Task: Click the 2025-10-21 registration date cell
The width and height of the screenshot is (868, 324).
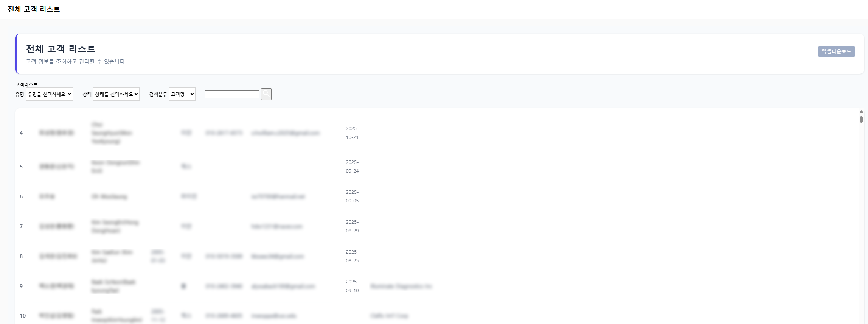Action: point(352,133)
